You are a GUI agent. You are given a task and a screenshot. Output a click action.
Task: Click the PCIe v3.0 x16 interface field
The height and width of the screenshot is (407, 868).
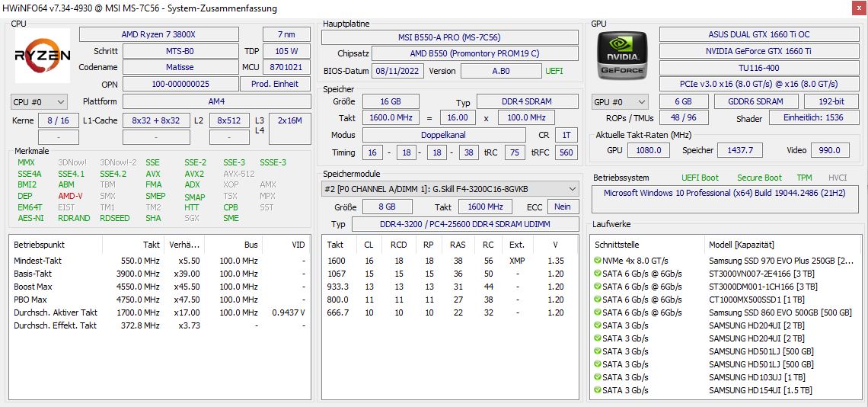(759, 85)
